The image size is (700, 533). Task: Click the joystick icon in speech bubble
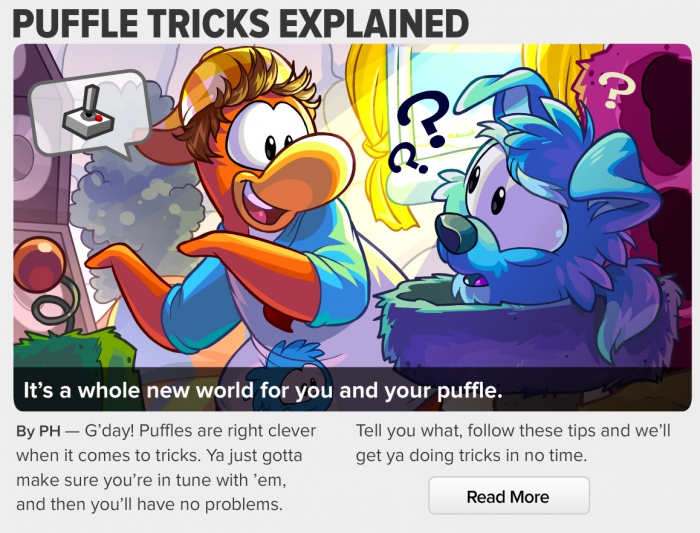(88, 112)
